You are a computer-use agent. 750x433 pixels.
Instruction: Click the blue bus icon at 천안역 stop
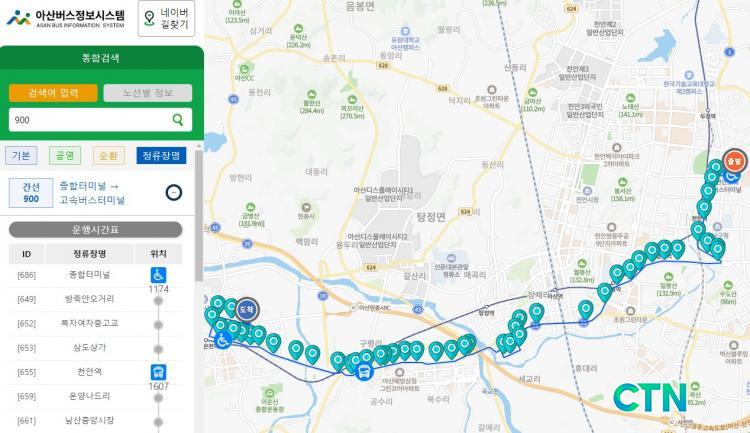[x=158, y=372]
